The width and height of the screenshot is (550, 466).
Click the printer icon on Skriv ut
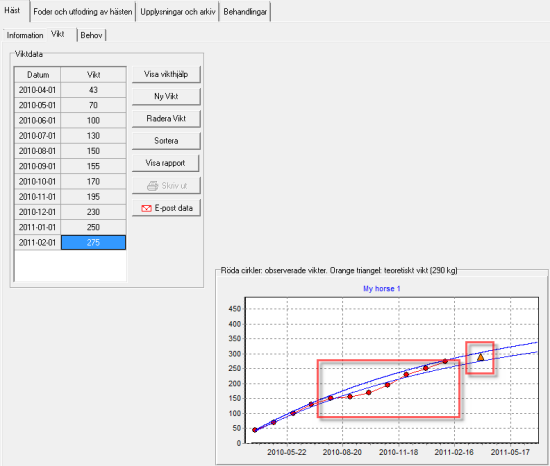tap(152, 186)
